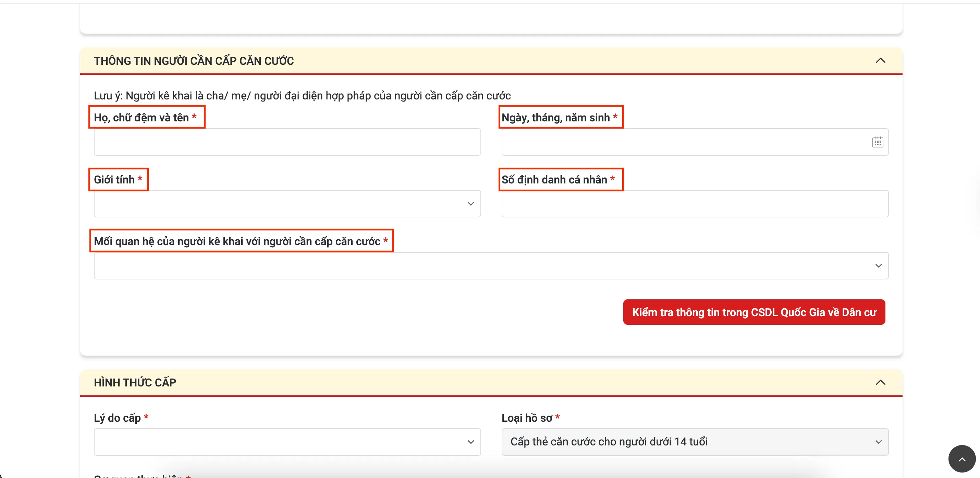This screenshot has height=478, width=980.
Task: Click the Lý do cấp chevron arrow
Action: (x=470, y=442)
